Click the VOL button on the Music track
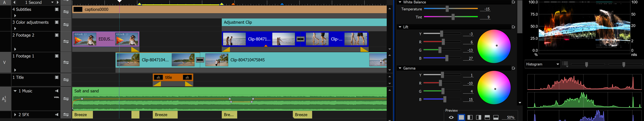Image resolution: width=644 pixels, height=121 pixels. tap(57, 97)
